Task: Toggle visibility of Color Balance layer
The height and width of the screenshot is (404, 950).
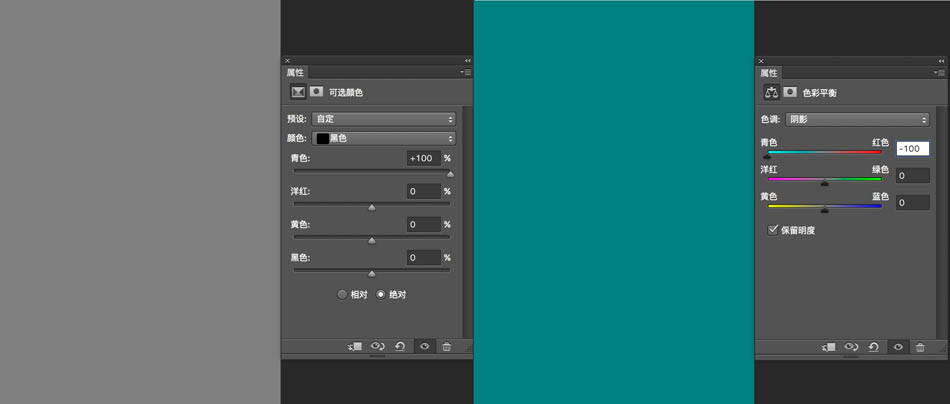Action: tap(899, 346)
